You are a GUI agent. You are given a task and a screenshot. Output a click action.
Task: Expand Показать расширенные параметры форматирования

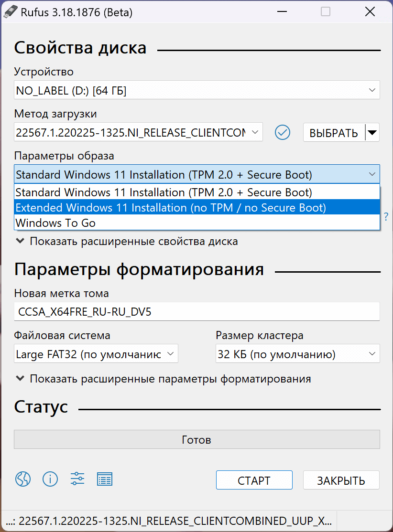[163, 379]
